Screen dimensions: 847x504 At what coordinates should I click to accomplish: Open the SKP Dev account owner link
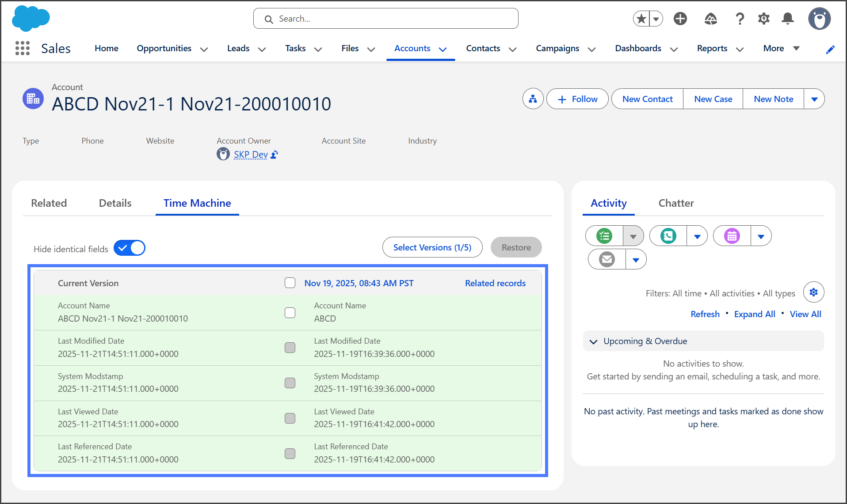250,155
